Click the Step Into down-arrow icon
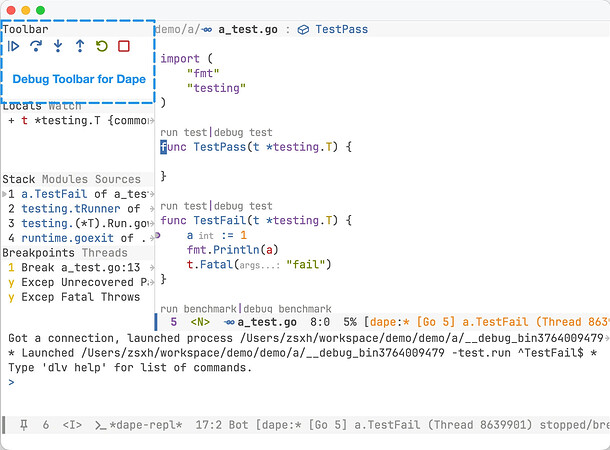The width and height of the screenshot is (610, 450). click(x=58, y=46)
